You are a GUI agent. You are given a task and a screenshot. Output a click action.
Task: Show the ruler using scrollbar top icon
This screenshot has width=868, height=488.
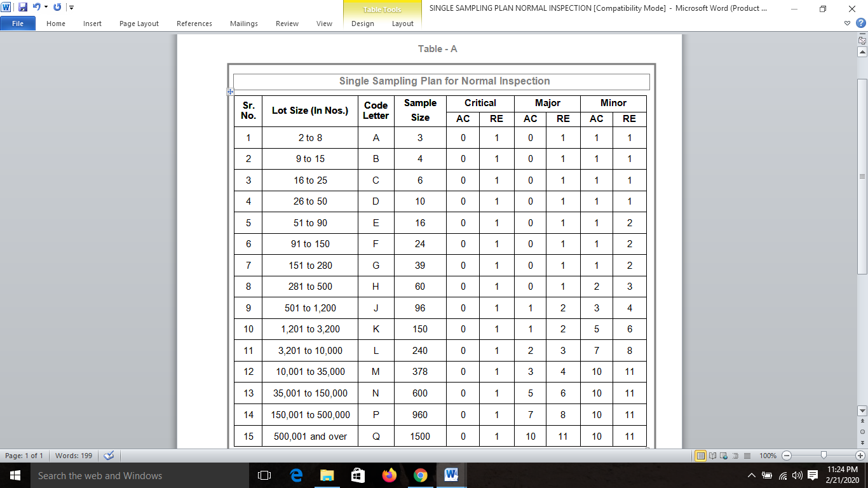(x=862, y=40)
